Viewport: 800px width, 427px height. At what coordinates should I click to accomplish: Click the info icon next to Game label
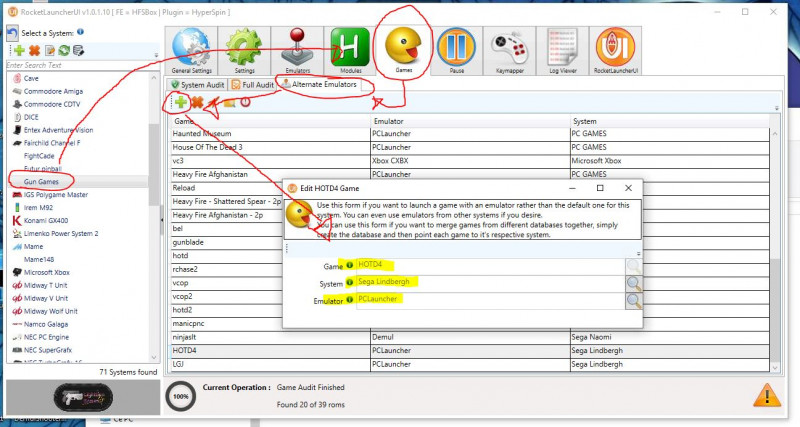pyautogui.click(x=349, y=265)
